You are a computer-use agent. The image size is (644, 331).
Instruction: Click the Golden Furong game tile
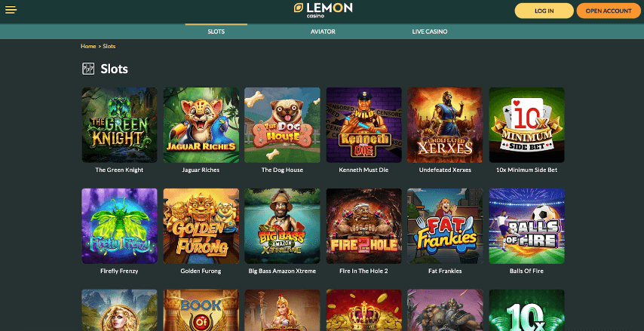201,226
